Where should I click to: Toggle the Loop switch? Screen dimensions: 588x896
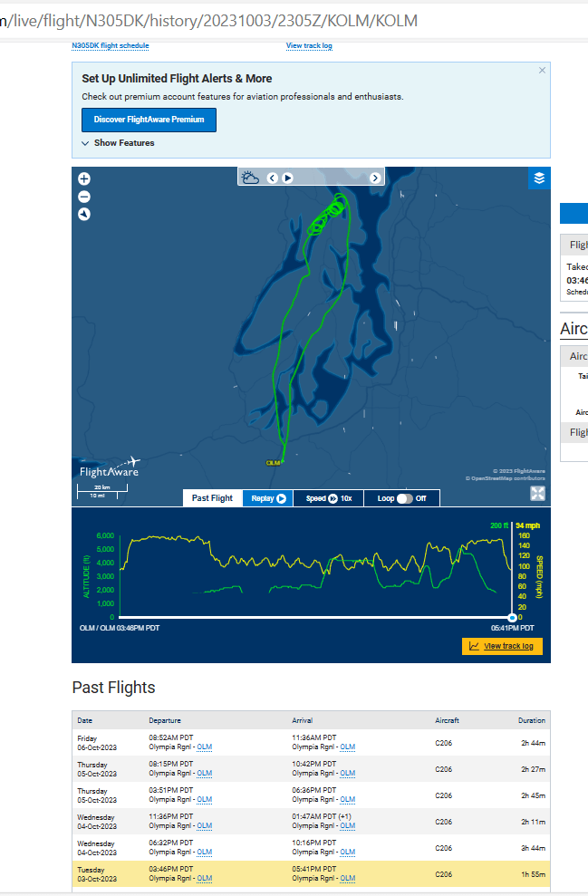coord(404,498)
